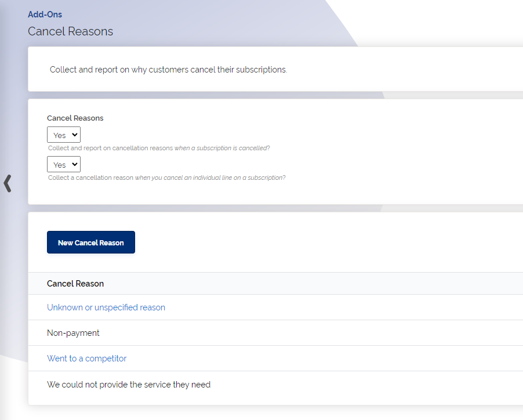
Task: Select 'We could not provide the service they need'
Action: (x=129, y=384)
